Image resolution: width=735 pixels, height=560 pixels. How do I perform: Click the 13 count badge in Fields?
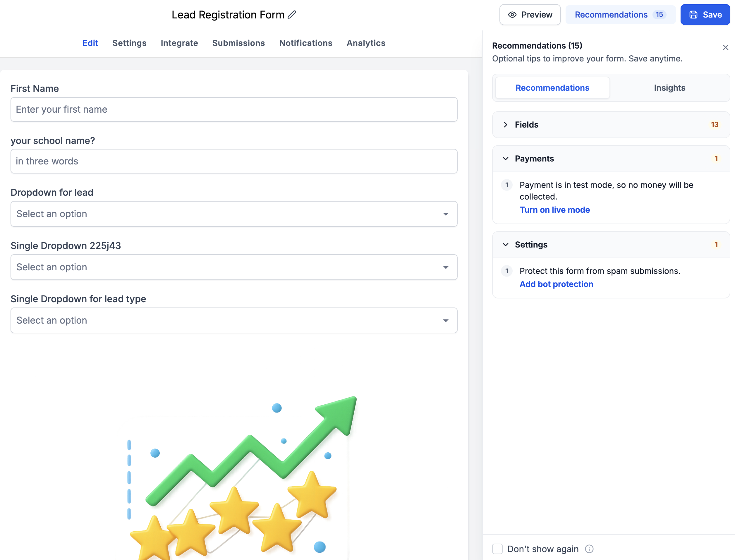pos(714,125)
